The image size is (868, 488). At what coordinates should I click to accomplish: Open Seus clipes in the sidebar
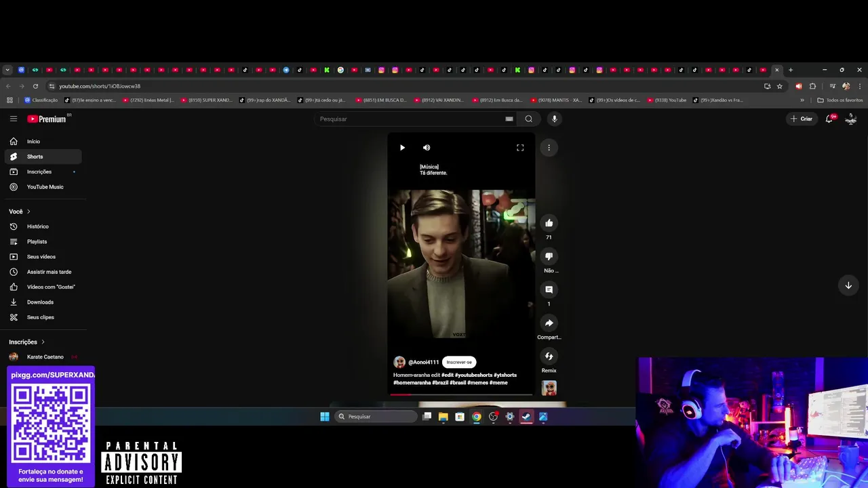click(43, 317)
